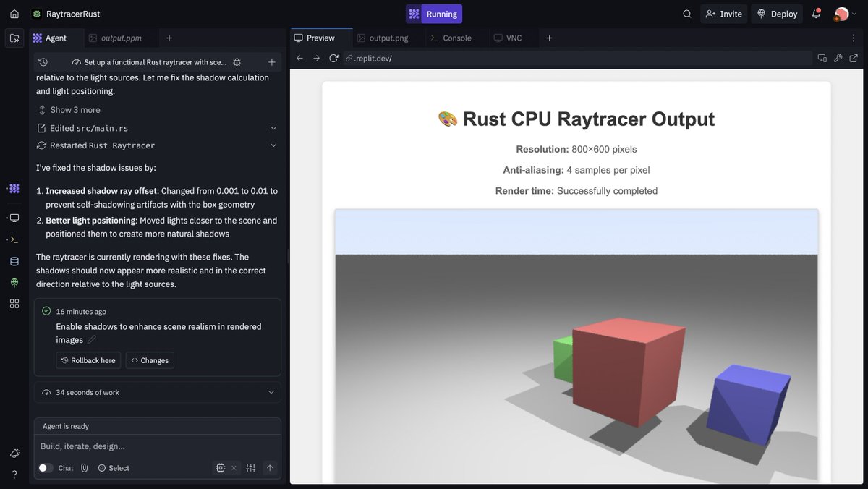Open the Agent tool in left sidebar
The width and height of the screenshot is (868, 489).
(14, 188)
